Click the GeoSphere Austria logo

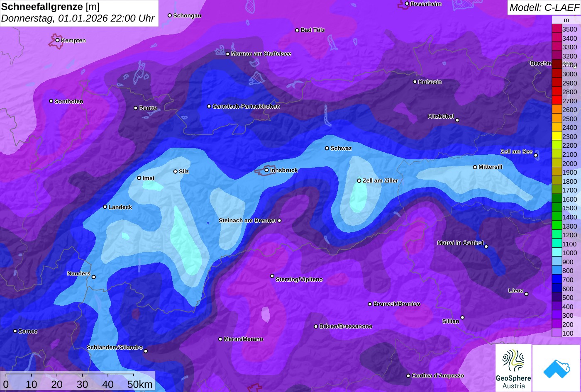click(x=513, y=368)
